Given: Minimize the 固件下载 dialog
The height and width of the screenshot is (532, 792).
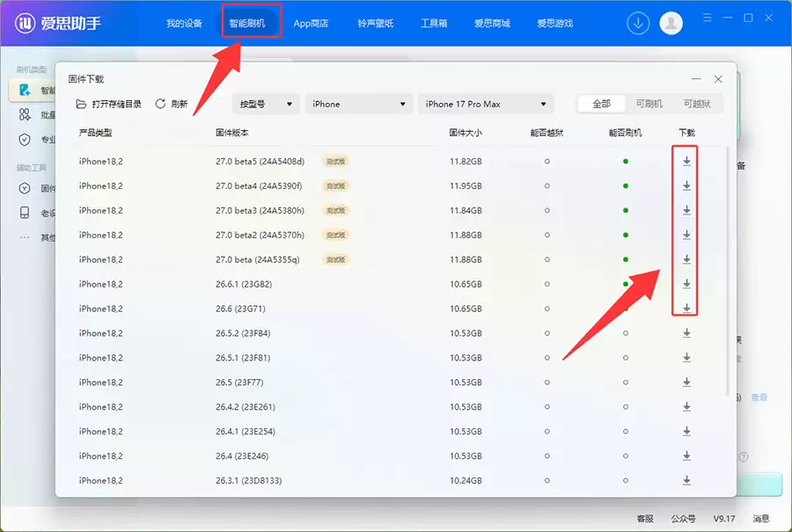Looking at the screenshot, I should (x=697, y=79).
